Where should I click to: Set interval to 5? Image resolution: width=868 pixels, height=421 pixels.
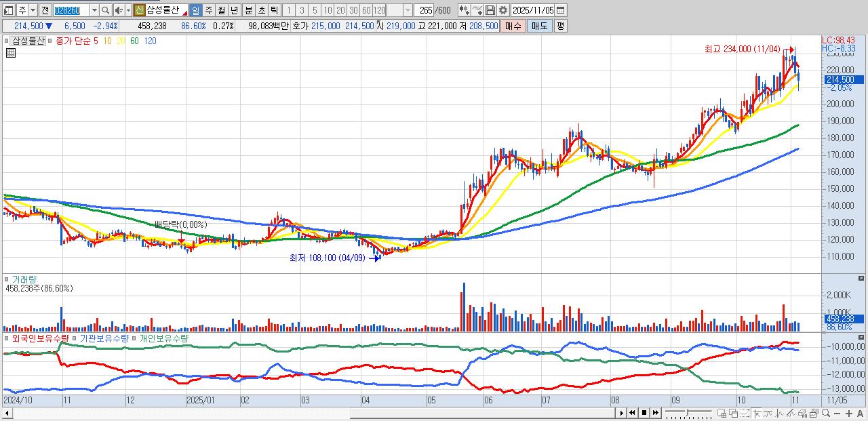point(315,10)
